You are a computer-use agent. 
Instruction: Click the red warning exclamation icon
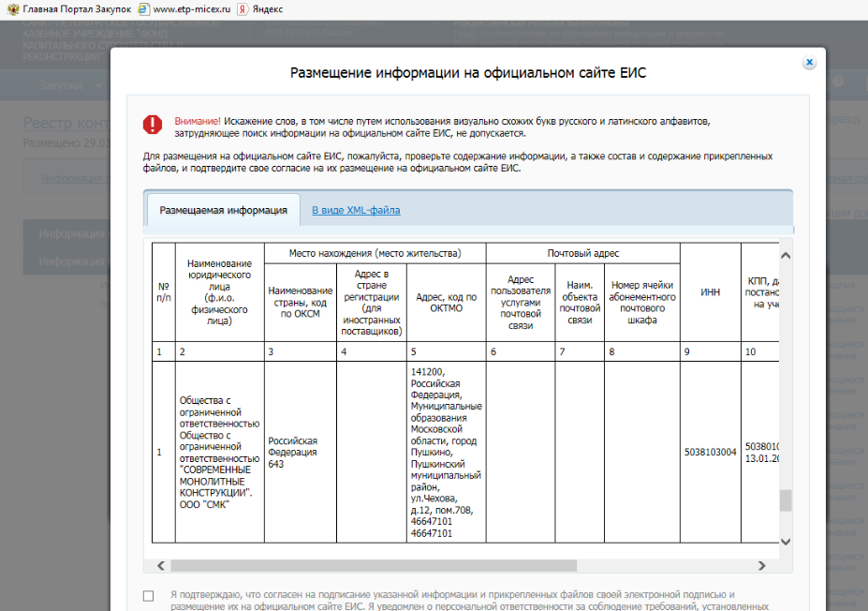(153, 124)
